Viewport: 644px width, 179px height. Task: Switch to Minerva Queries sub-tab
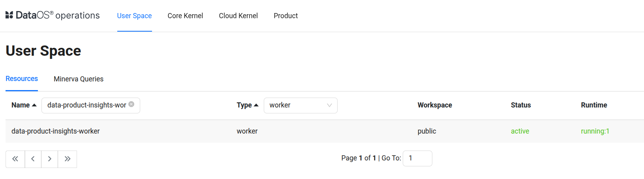(x=79, y=79)
